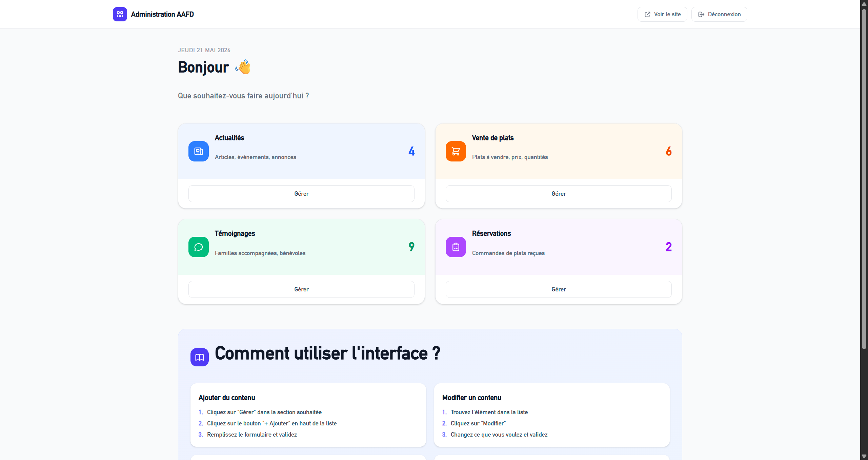Click step 'Trouvez l'élément dans la liste'
This screenshot has height=460, width=868.
489,412
